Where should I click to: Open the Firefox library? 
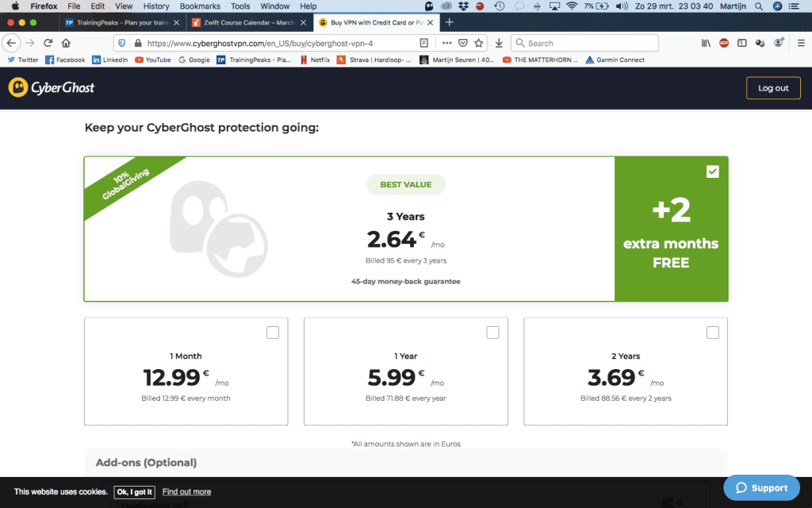point(706,43)
